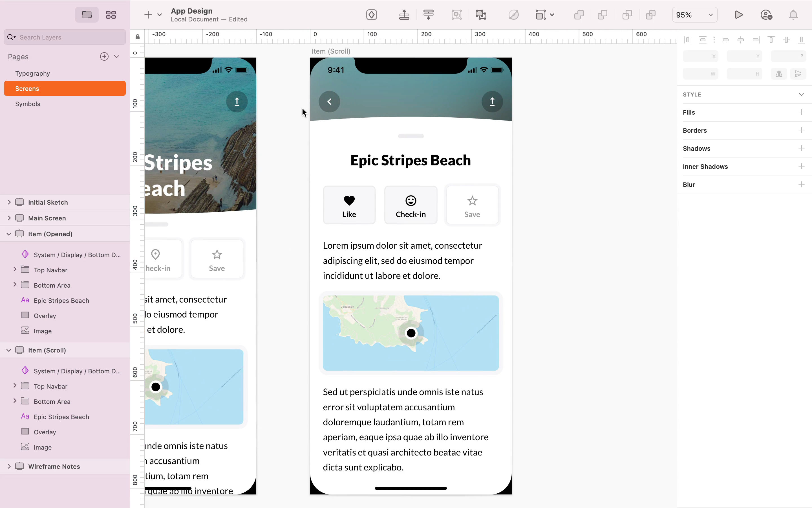Expand the Main Screen artboard
The image size is (812, 508).
(9, 218)
